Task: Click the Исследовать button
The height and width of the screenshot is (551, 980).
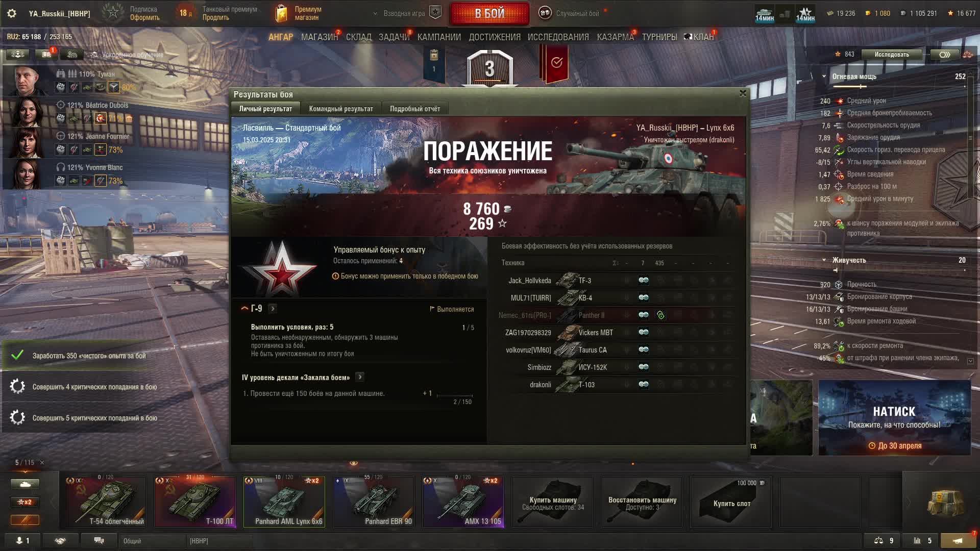Action: [891, 55]
